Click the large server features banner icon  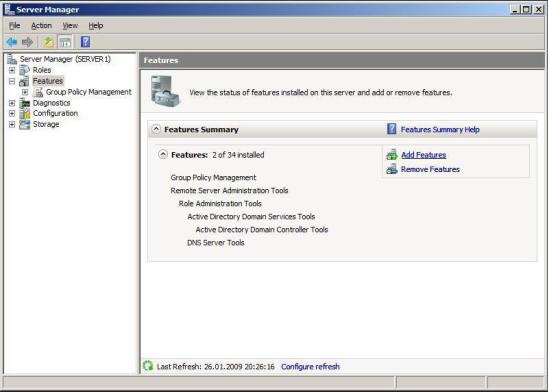coord(165,92)
